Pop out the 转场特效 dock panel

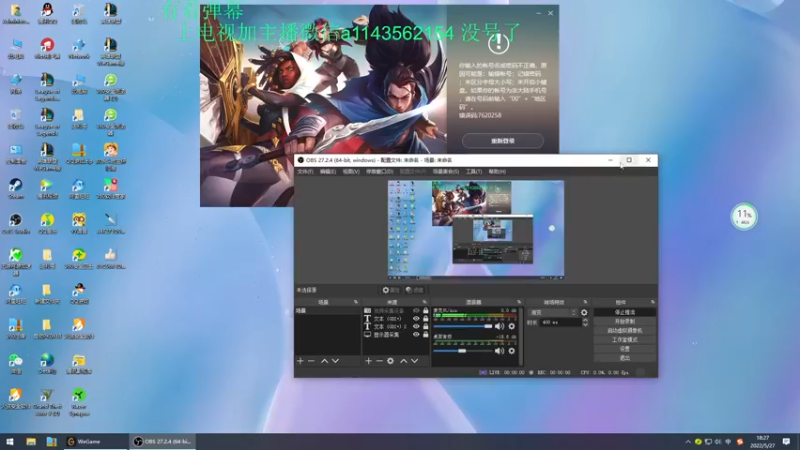click(x=585, y=302)
